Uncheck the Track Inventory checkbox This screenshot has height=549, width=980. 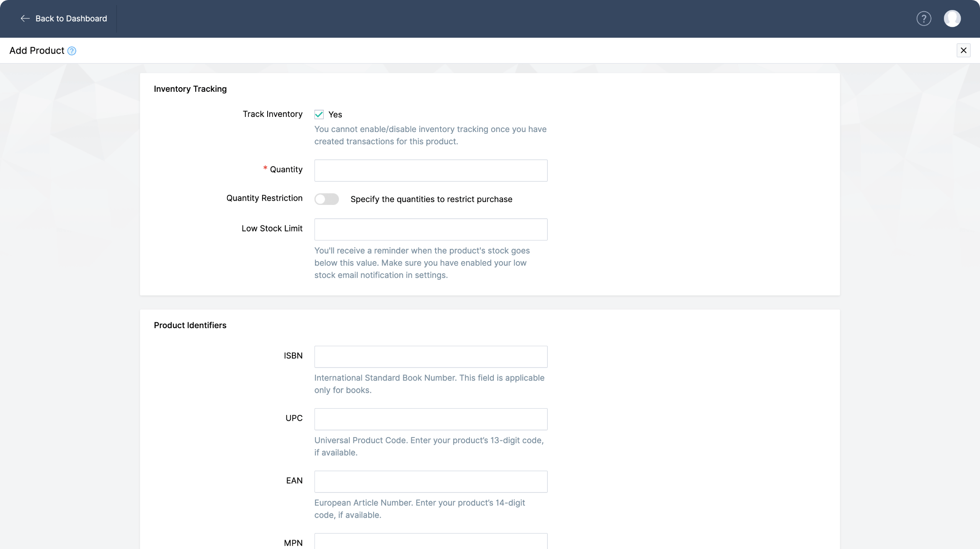(319, 114)
